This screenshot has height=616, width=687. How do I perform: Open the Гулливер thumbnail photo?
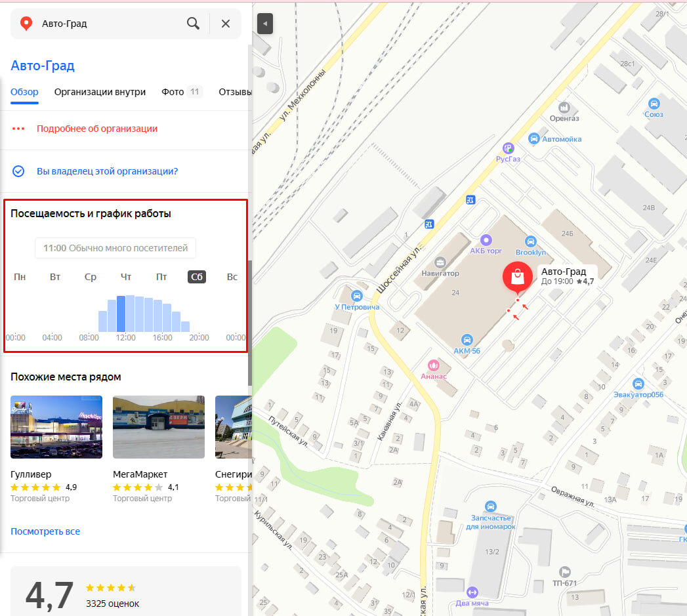tap(56, 427)
